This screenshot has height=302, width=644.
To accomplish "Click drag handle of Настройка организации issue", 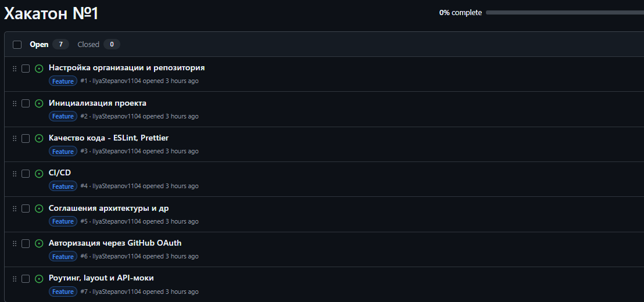I will click(15, 69).
